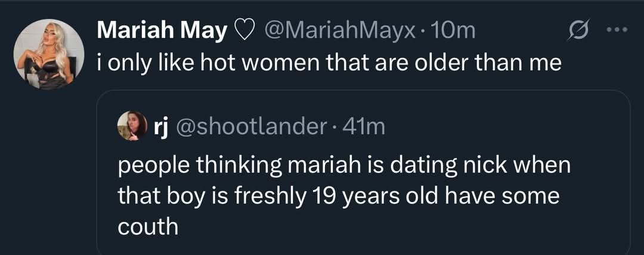The image size is (644, 255).
Task: Open Mariah May's profile picture
Action: [48, 55]
